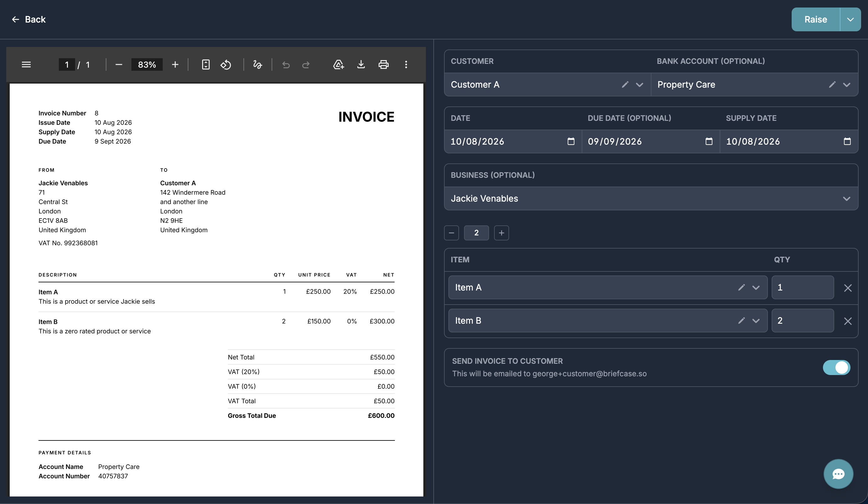868x504 pixels.
Task: Expand the Customer dropdown
Action: pyautogui.click(x=640, y=85)
